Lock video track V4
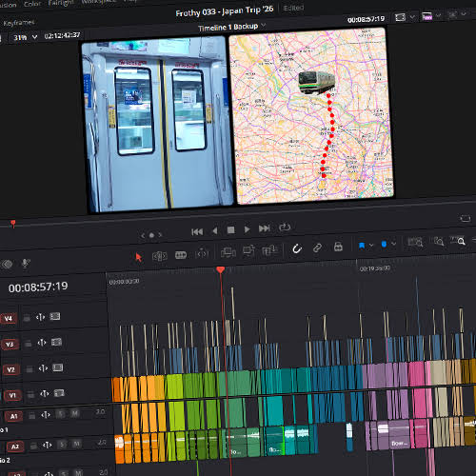 click(27, 318)
